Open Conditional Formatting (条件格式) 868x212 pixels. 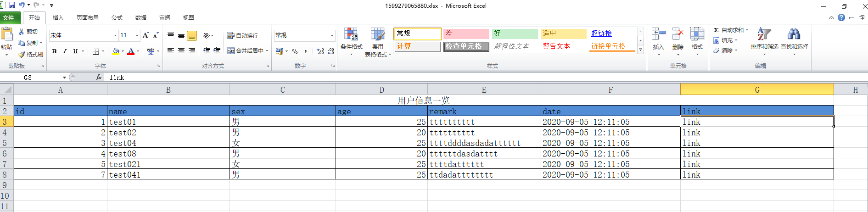pos(352,42)
